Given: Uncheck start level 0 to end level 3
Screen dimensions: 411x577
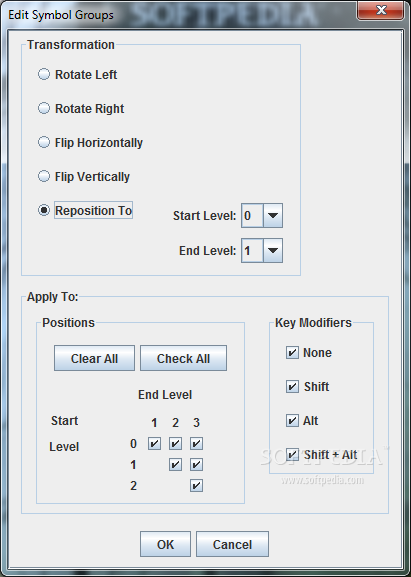Looking at the screenshot, I should pos(196,443).
